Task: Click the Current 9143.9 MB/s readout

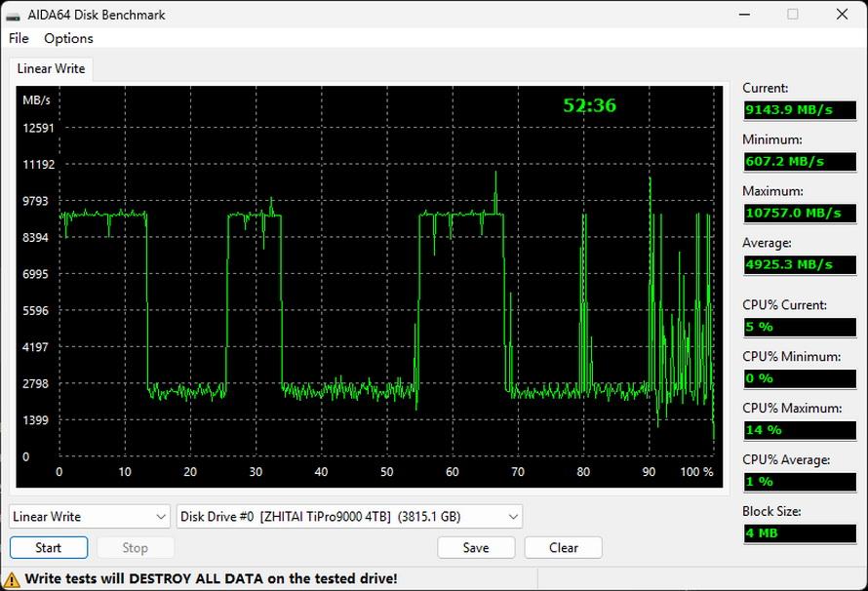Action: tap(800, 109)
